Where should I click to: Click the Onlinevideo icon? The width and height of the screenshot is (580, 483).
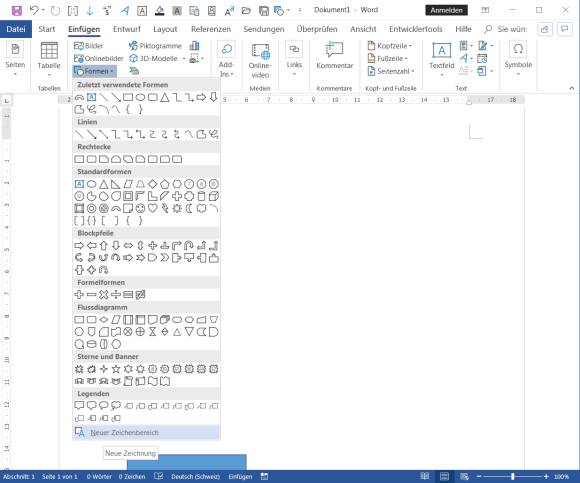click(x=260, y=61)
